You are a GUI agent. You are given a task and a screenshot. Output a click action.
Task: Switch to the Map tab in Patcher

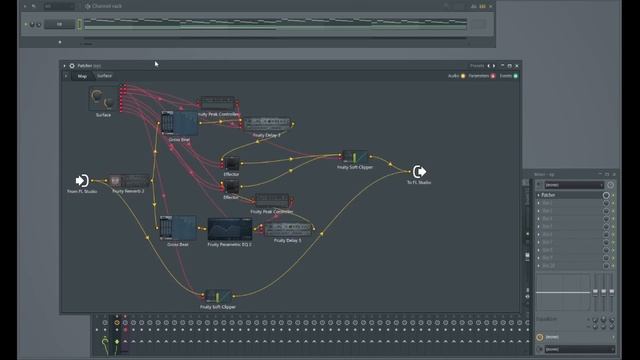tap(82, 76)
